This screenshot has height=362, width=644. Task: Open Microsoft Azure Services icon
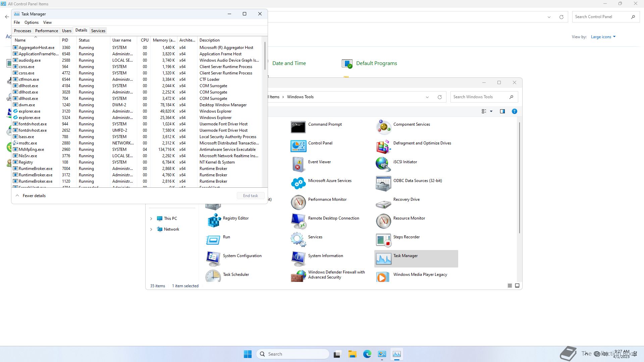(298, 183)
